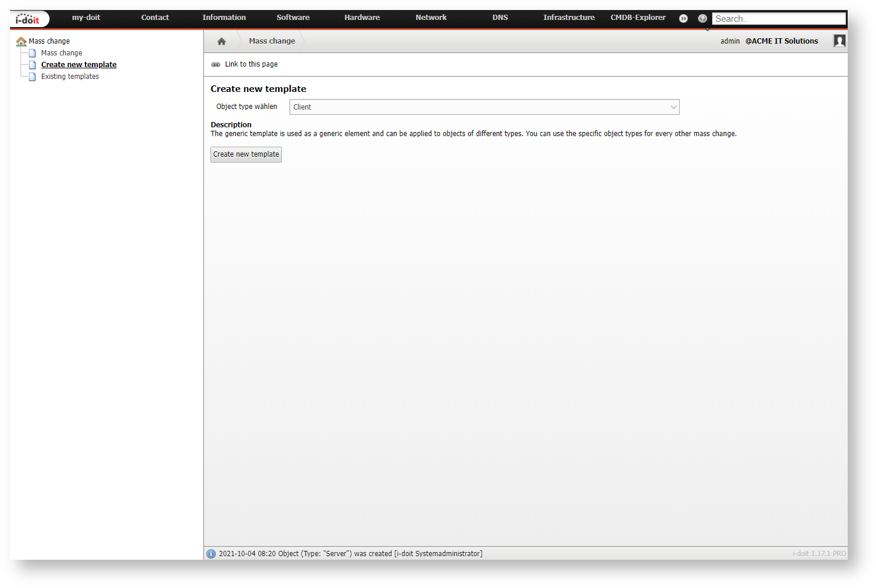
Task: Click the page icon beside the Mass change child item
Action: 32,53
